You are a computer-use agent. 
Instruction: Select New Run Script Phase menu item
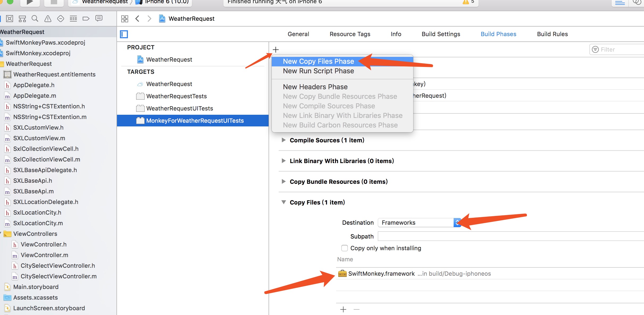tap(342, 71)
